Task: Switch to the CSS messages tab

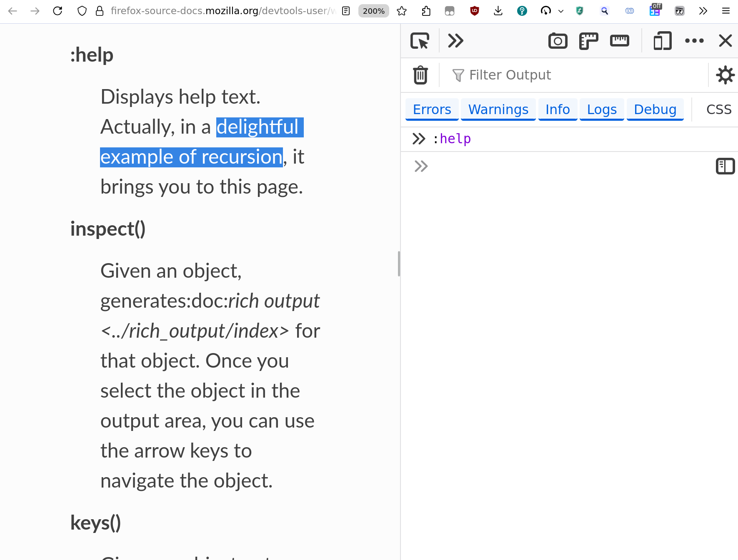Action: 718,109
